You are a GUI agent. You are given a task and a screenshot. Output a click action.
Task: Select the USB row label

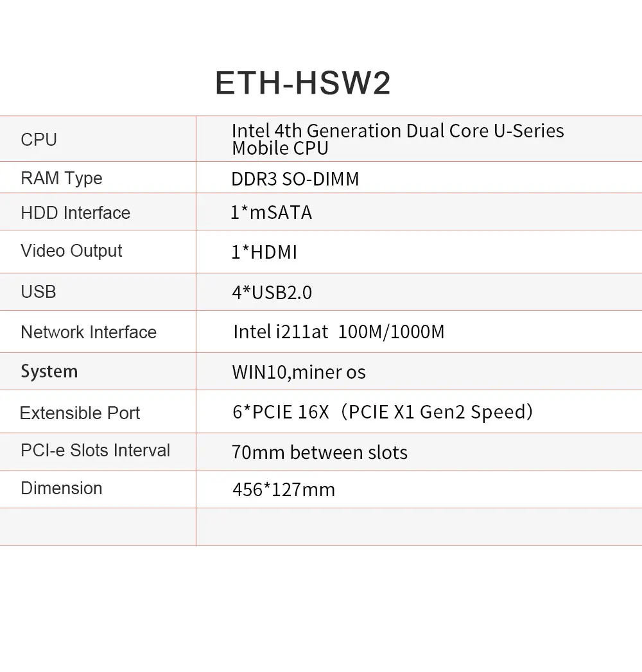click(39, 291)
